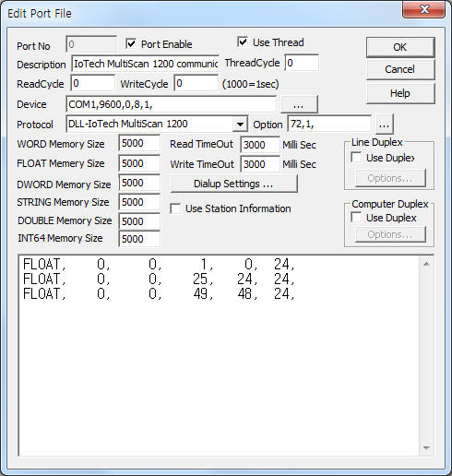Click the list scrollbar up arrow
The height and width of the screenshot is (476, 452).
click(426, 264)
